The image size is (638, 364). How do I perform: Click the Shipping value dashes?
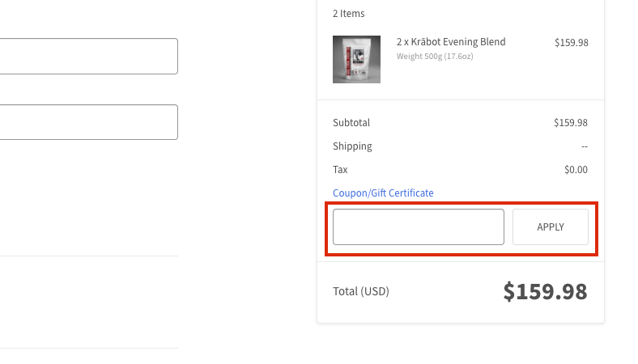point(585,146)
